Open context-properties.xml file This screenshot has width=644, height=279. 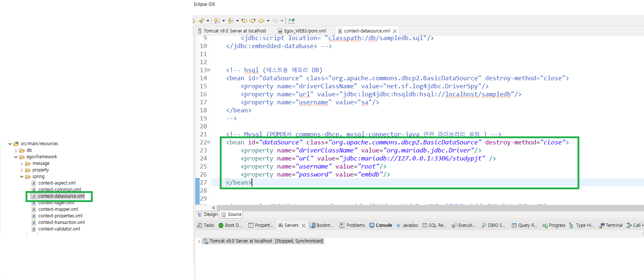(57, 216)
